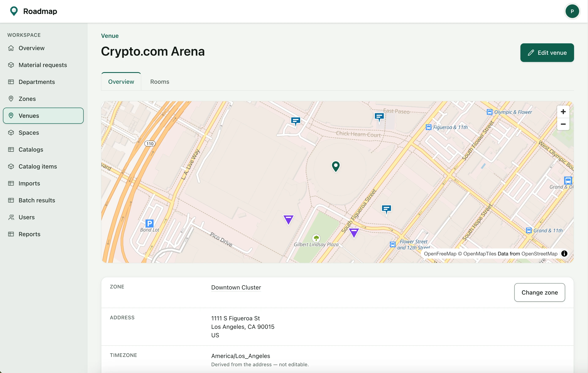Zoom out on the map

563,124
